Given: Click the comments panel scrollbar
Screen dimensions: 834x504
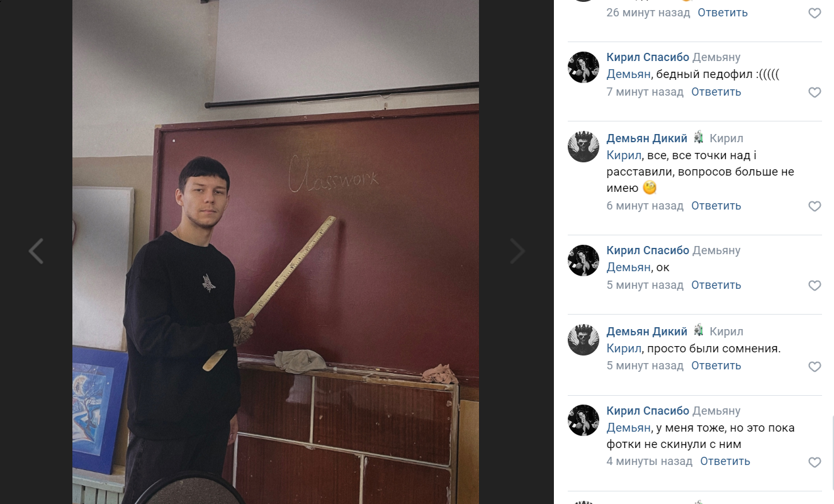Looking at the screenshot, I should (832, 453).
